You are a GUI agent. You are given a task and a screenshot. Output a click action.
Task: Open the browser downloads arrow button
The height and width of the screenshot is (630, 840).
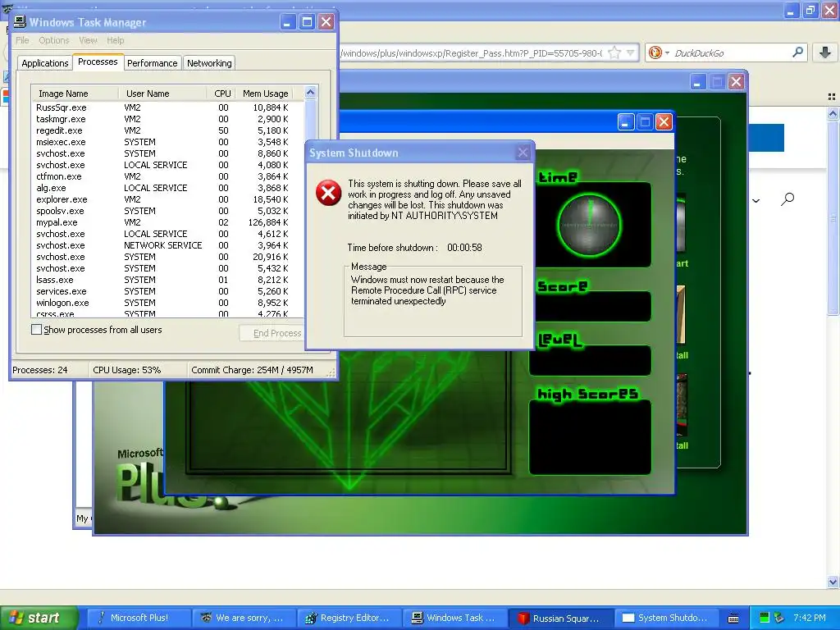(825, 52)
